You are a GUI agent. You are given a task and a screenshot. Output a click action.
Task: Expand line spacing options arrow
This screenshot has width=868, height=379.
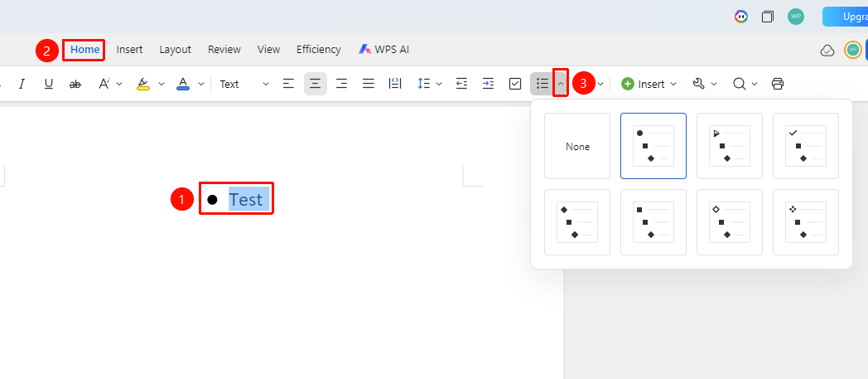tap(439, 85)
